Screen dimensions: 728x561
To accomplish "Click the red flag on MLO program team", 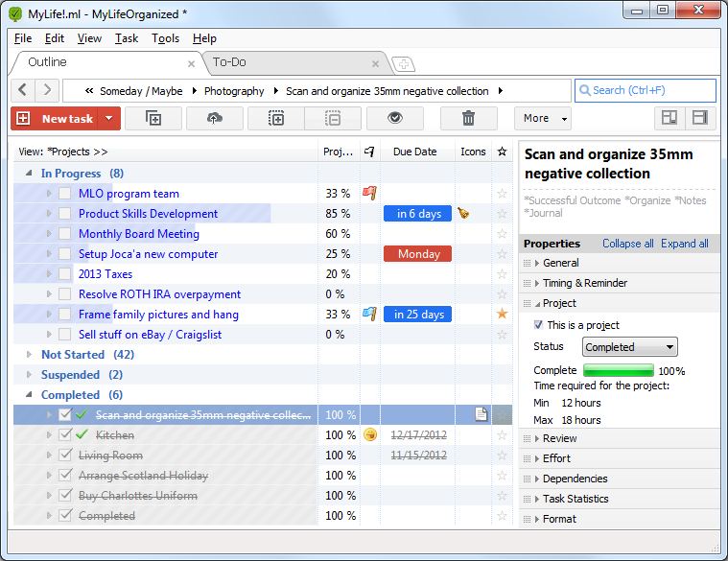I will coord(369,193).
